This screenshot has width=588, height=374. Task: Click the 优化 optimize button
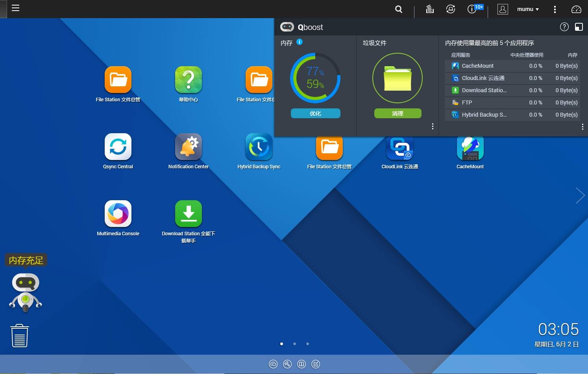(316, 114)
